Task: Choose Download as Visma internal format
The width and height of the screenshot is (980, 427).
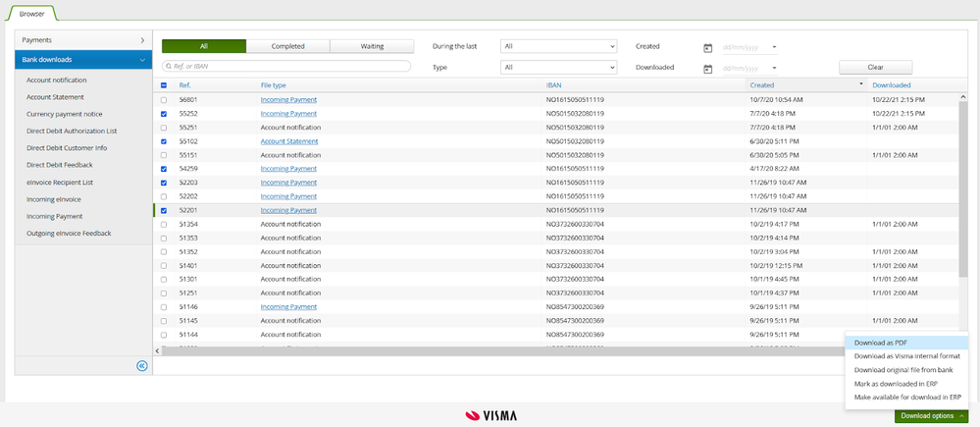Action: pos(905,356)
